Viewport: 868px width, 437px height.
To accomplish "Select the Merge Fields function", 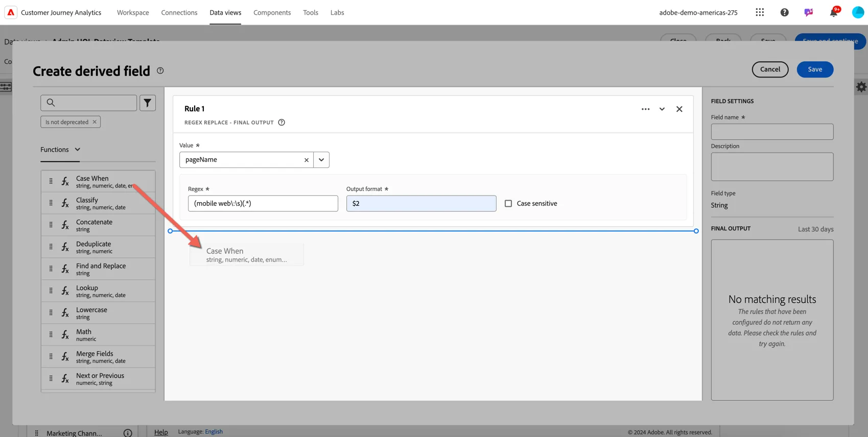I will coord(98,356).
